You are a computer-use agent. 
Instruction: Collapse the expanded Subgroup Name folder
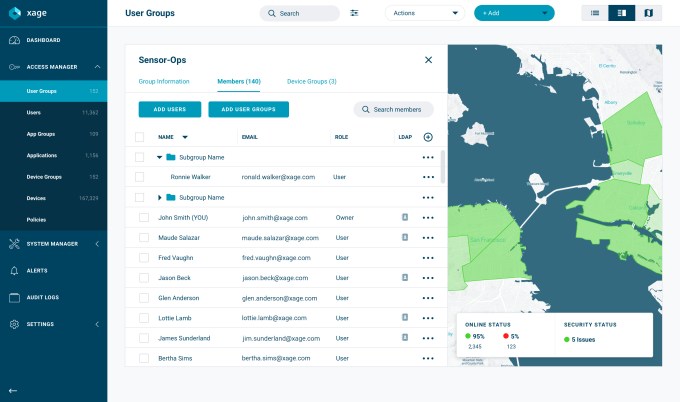click(159, 157)
